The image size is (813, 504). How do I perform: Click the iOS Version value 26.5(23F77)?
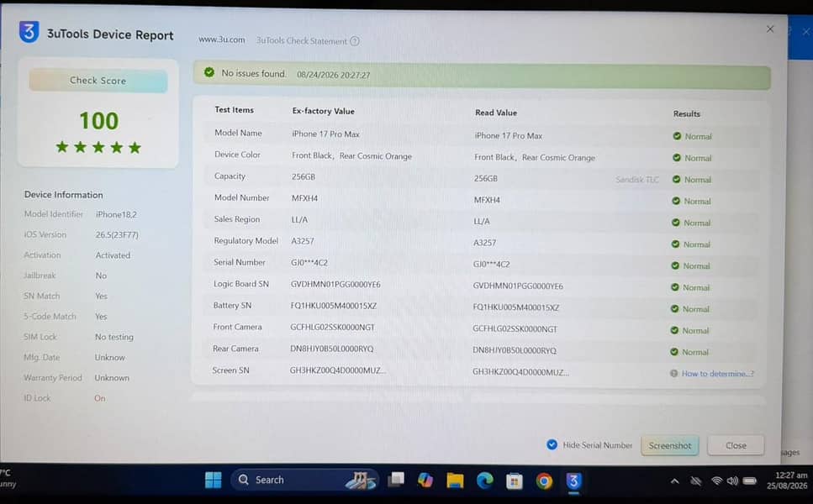tap(117, 234)
